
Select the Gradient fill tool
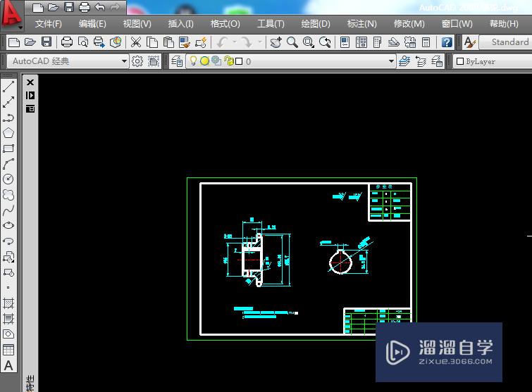point(8,319)
